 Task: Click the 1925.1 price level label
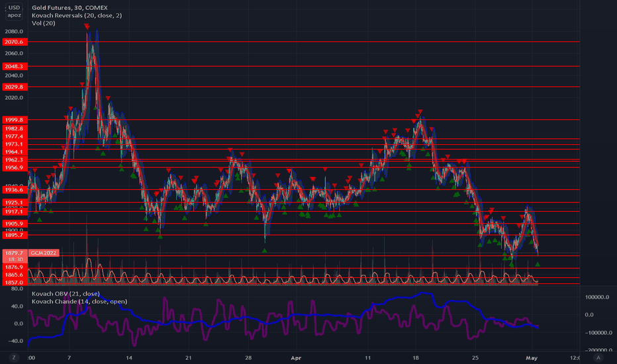[x=14, y=203]
